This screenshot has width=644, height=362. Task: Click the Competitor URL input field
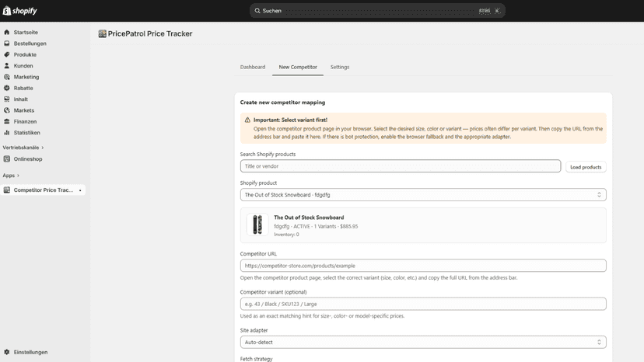point(423,266)
